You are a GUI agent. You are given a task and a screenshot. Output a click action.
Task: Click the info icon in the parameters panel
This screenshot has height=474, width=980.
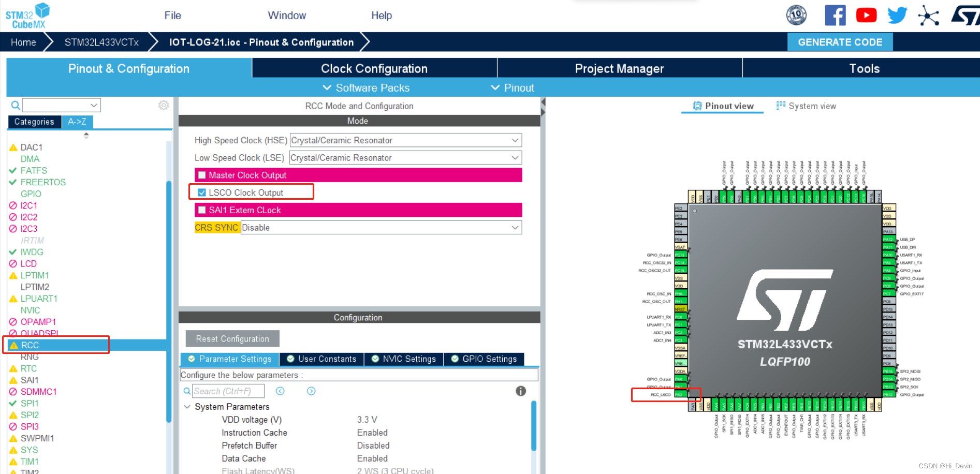pos(520,391)
